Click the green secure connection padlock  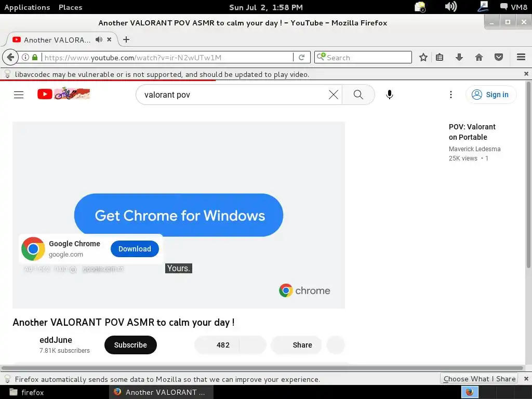coord(35,57)
